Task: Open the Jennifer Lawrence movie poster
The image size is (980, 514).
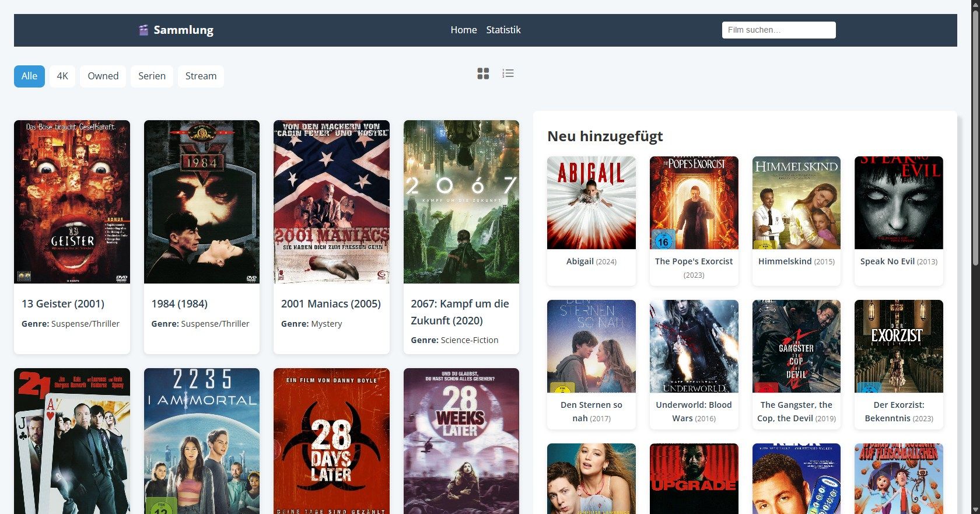Action: click(x=591, y=478)
